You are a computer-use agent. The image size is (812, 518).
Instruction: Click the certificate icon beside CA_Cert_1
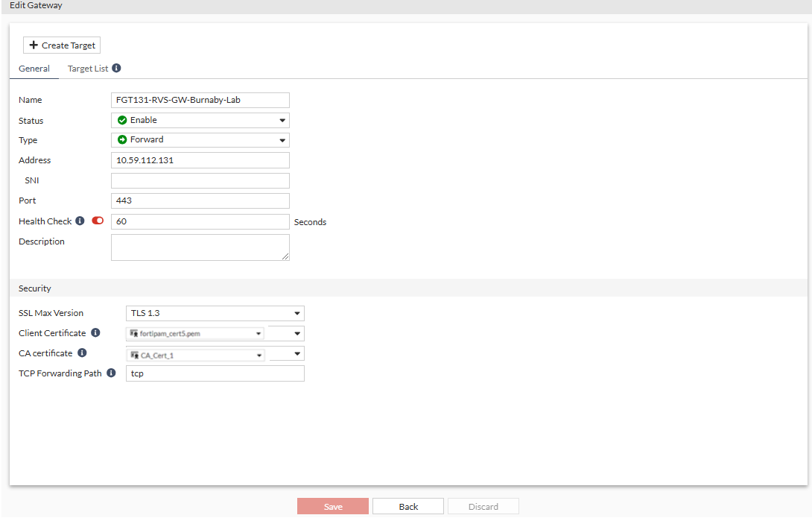coord(135,353)
